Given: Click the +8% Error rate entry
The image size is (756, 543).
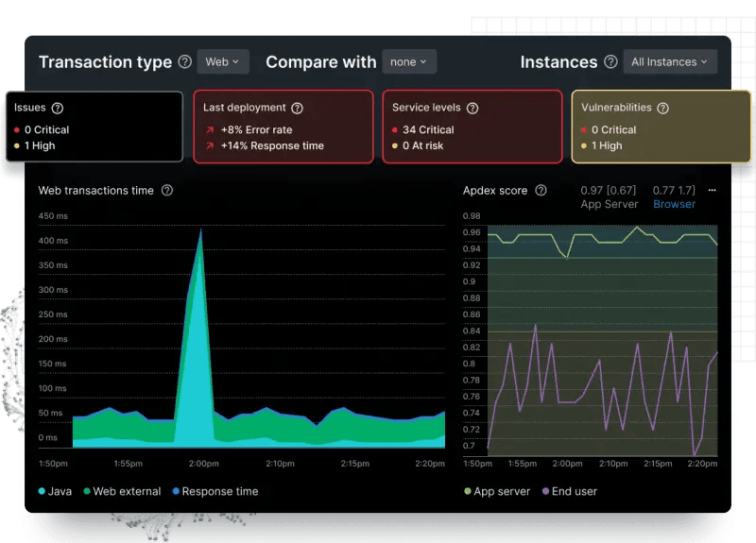Looking at the screenshot, I should click(249, 130).
